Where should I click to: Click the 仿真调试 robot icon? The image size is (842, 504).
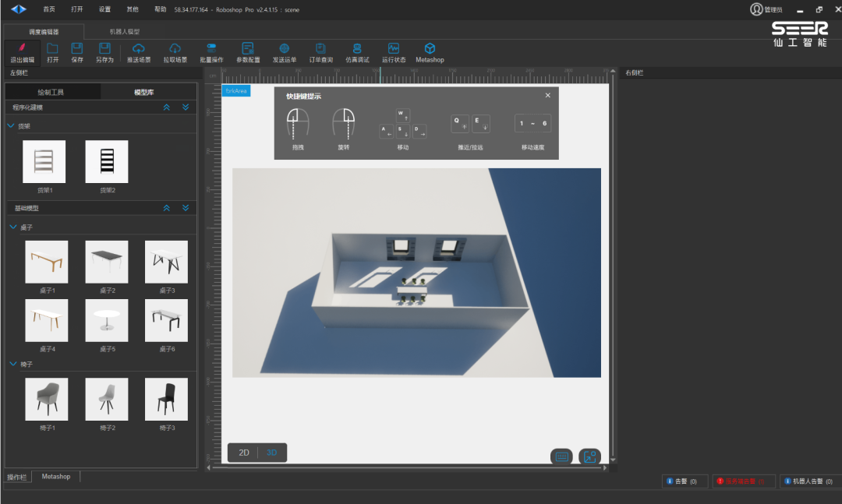click(x=357, y=48)
